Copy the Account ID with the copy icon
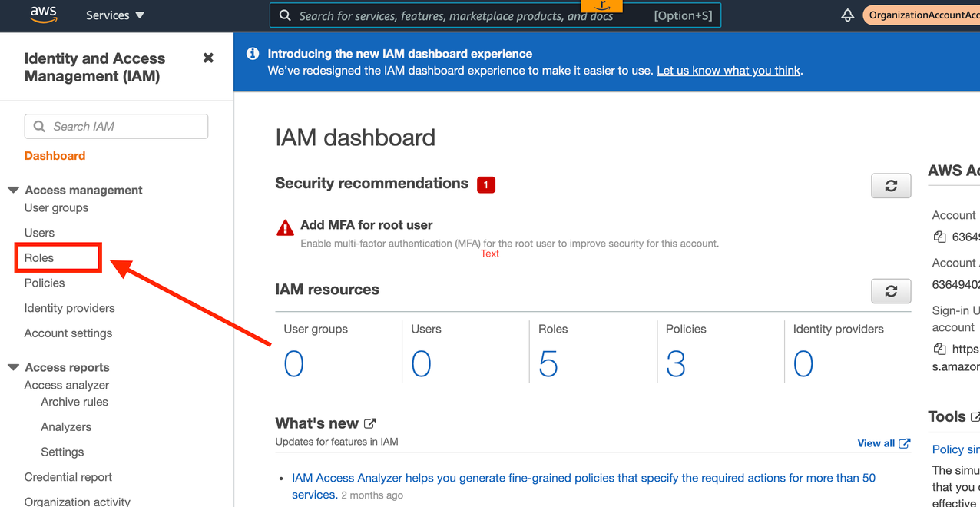Screen dimensions: 980x507 [x=939, y=237]
